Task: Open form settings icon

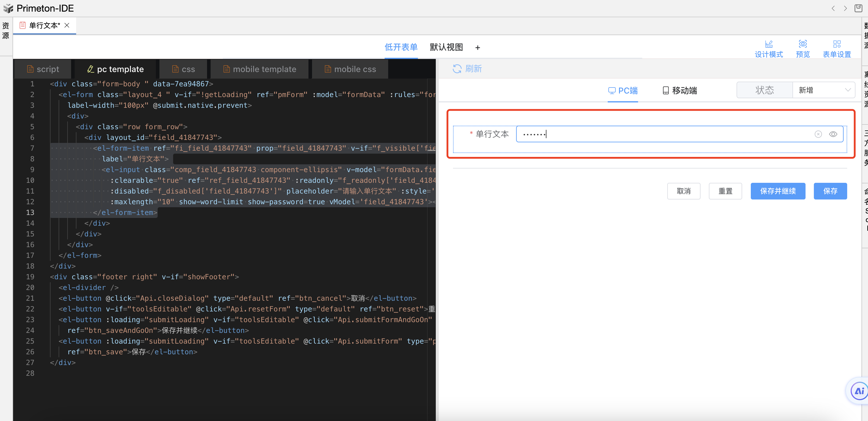Action: pos(837,44)
